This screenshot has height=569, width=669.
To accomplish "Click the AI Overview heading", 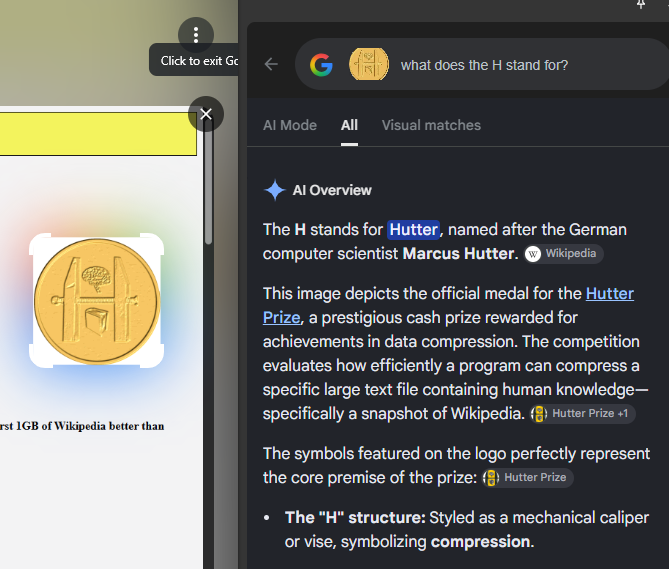I will pos(332,190).
